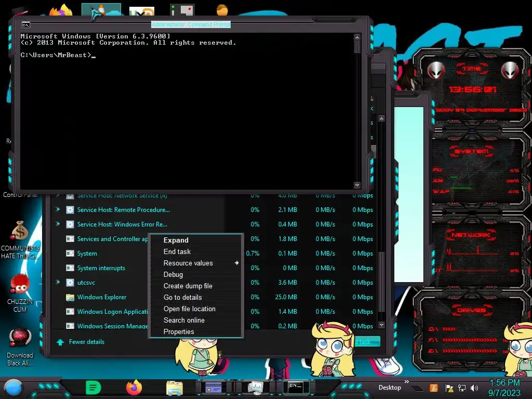Expand the utcsvc process group
The height and width of the screenshot is (399, 532).
click(x=58, y=282)
